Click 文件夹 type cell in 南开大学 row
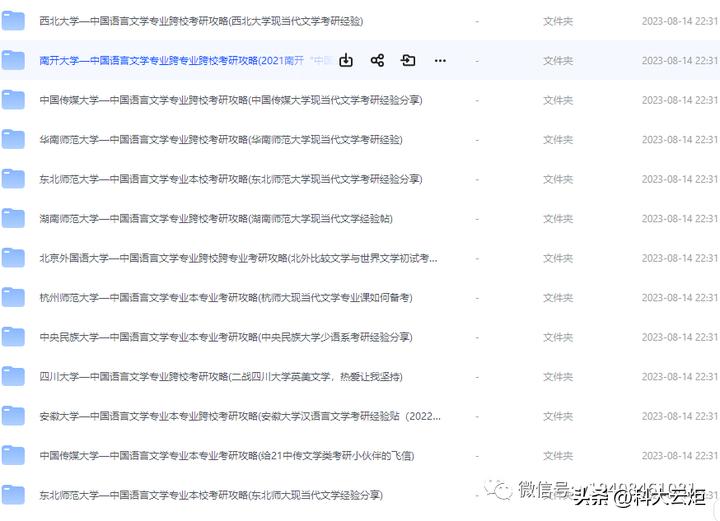The height and width of the screenshot is (521, 720). (x=558, y=61)
